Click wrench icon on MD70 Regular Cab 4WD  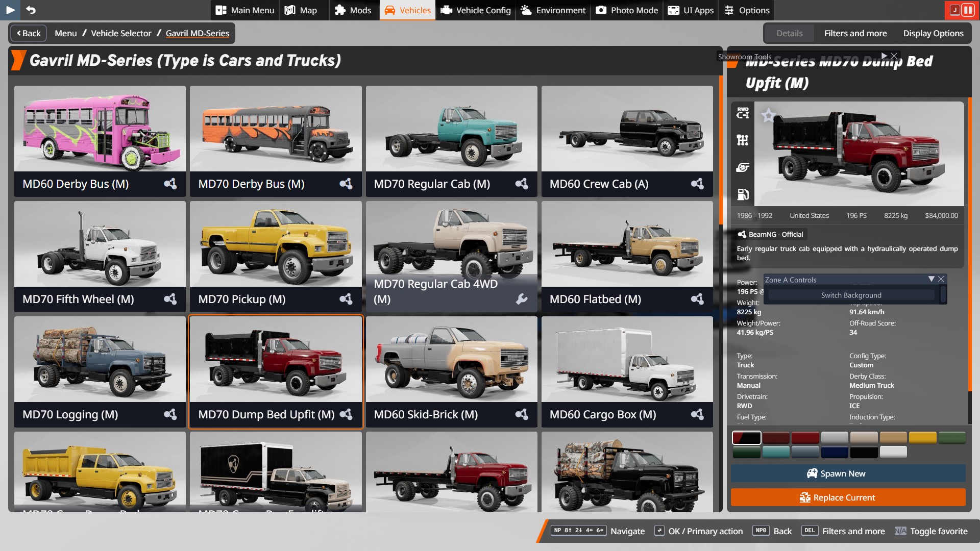[521, 299]
